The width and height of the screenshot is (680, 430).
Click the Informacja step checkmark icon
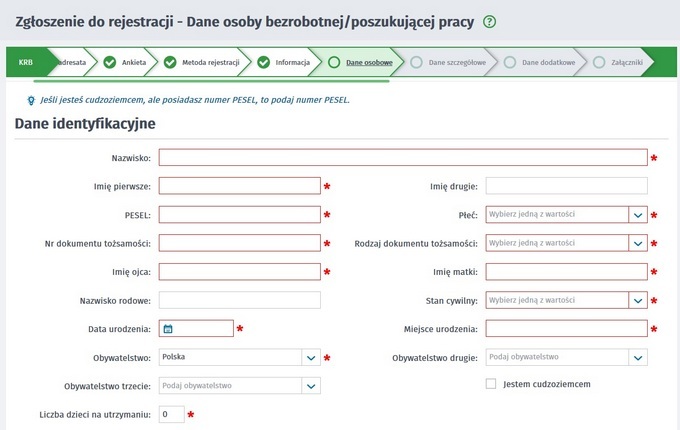tap(263, 62)
